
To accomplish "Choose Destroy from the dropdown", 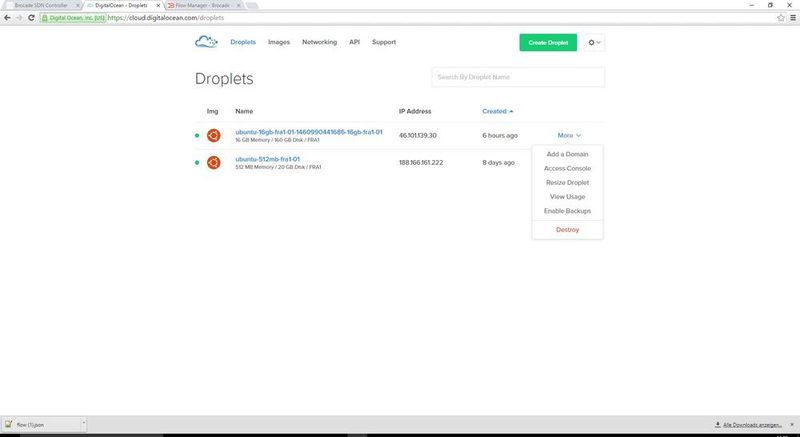I will (567, 230).
